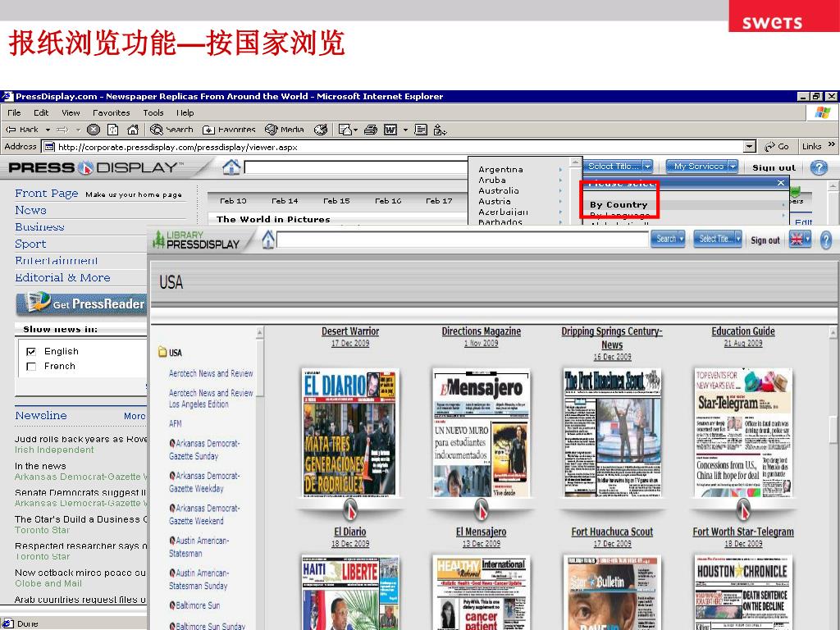
Task: Click the IE Mail icon
Action: [x=345, y=130]
